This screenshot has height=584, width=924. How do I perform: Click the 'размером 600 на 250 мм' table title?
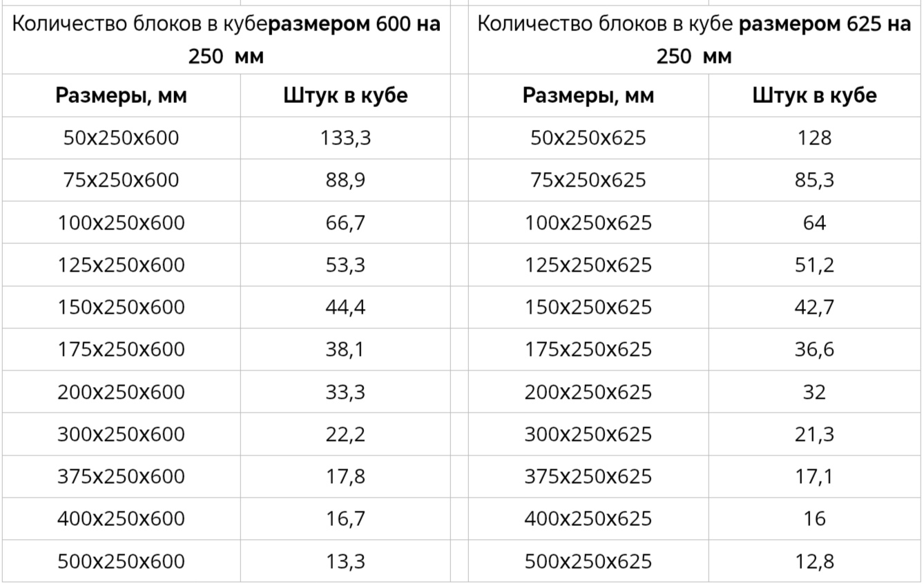coord(227,40)
